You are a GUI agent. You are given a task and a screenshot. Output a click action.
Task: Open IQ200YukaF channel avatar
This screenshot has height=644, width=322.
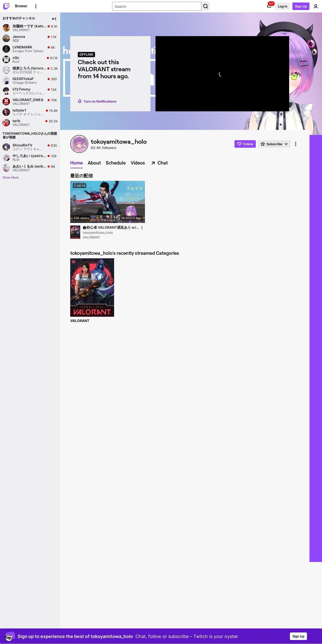tap(6, 80)
